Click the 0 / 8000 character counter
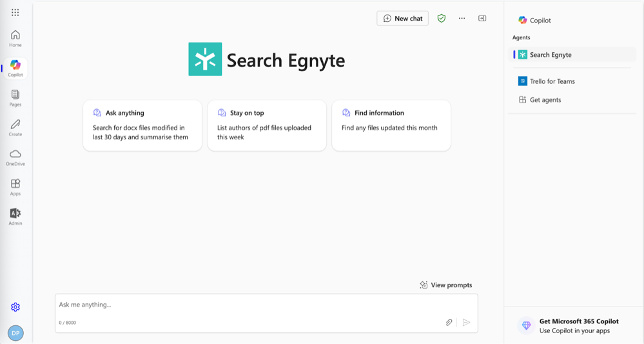The image size is (644, 344). [67, 323]
